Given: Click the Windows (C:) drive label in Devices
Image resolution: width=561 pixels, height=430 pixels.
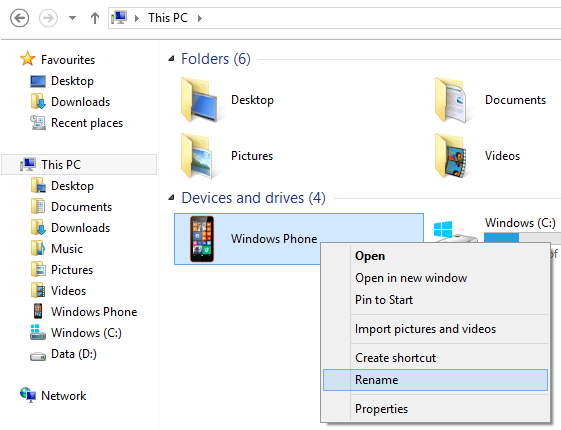Looking at the screenshot, I should [520, 223].
